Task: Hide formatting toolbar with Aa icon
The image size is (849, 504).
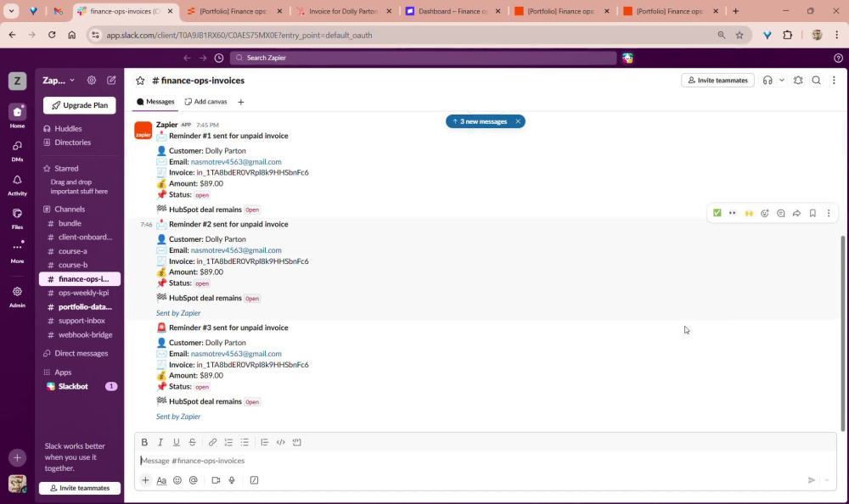Action: (161, 480)
